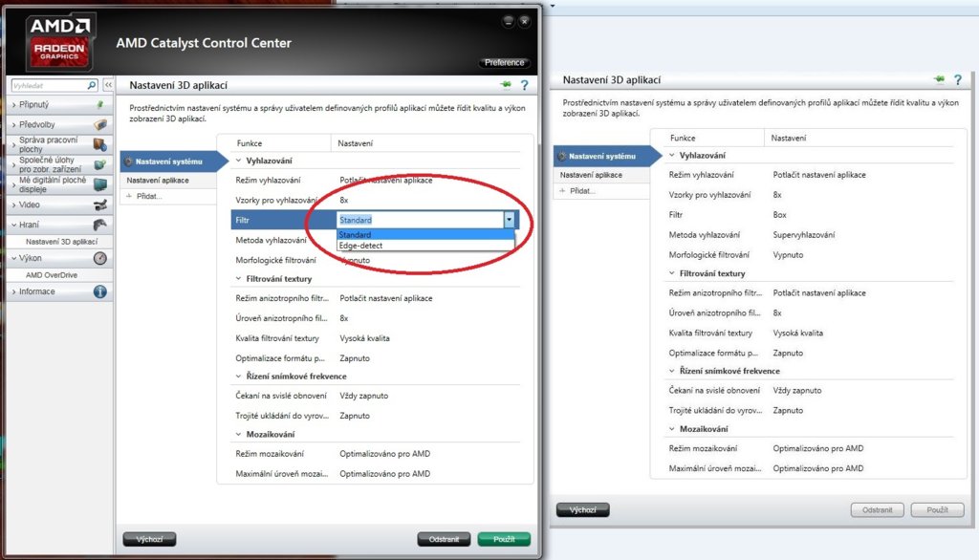Screen dimensions: 979x560
Task: Click Úroveň anizotropního 8x value, left window
Action: pyautogui.click(x=344, y=318)
